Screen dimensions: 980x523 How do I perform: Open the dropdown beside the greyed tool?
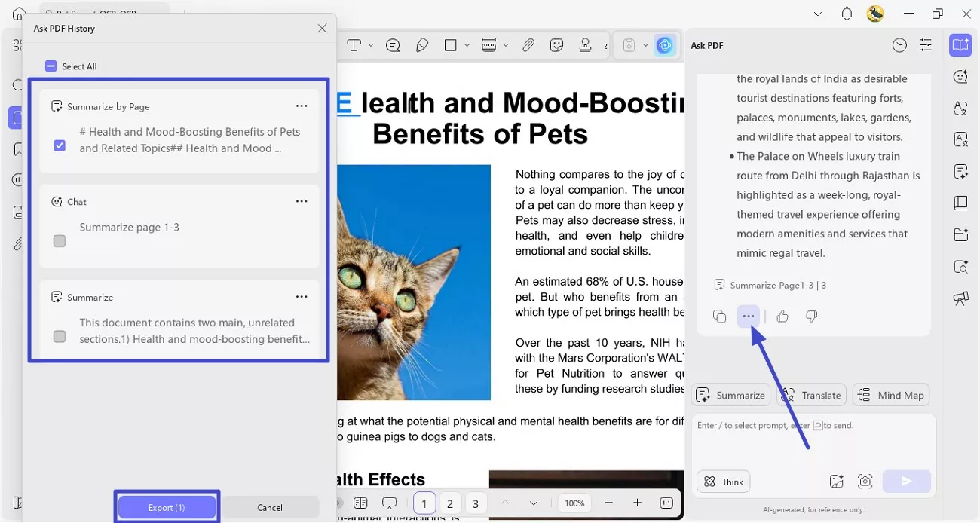coord(646,45)
